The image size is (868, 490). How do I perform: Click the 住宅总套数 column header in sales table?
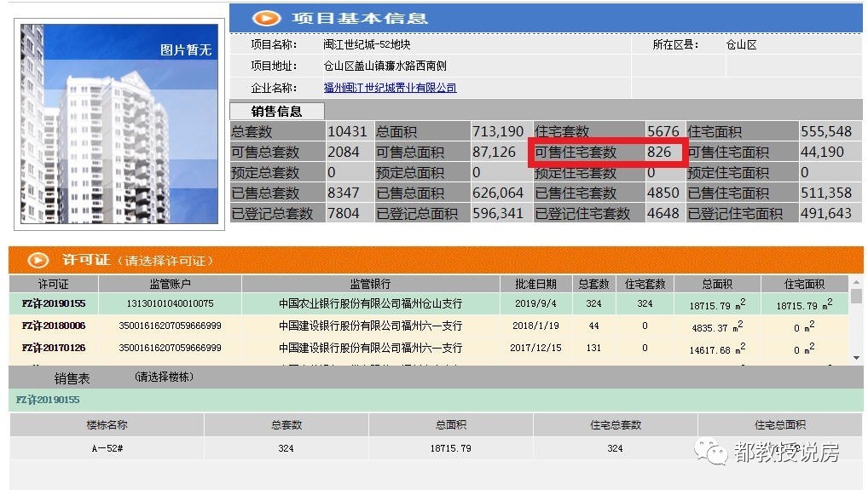(616, 425)
